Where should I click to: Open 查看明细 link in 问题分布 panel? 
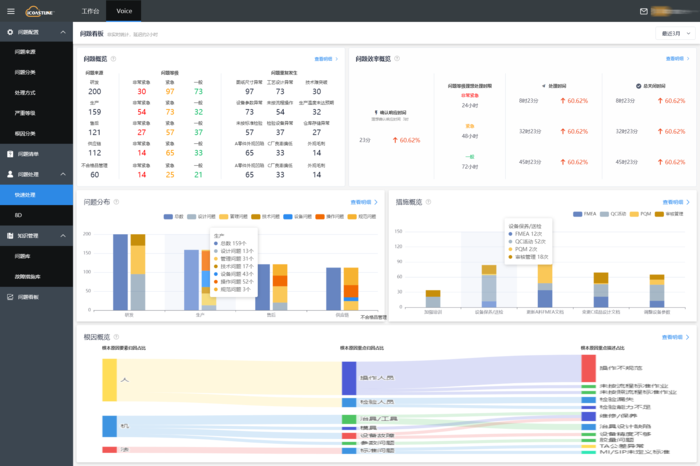[x=364, y=202]
